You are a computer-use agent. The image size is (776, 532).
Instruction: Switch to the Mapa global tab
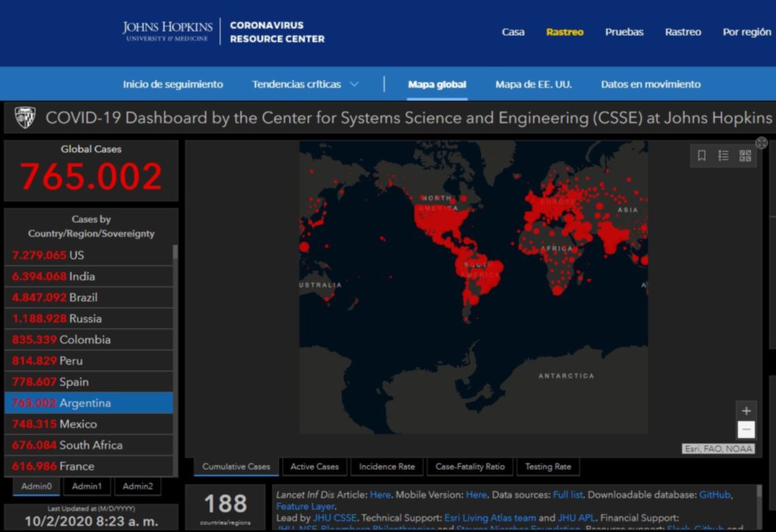point(437,84)
